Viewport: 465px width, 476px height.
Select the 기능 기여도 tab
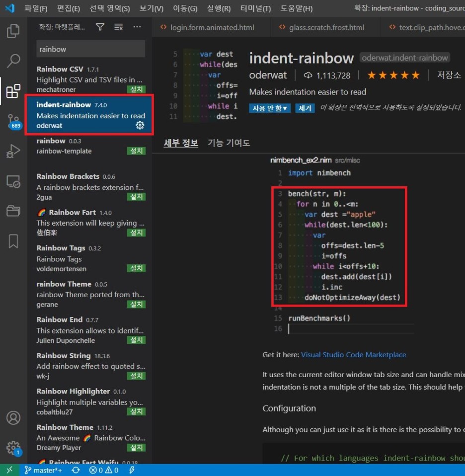[x=229, y=143]
